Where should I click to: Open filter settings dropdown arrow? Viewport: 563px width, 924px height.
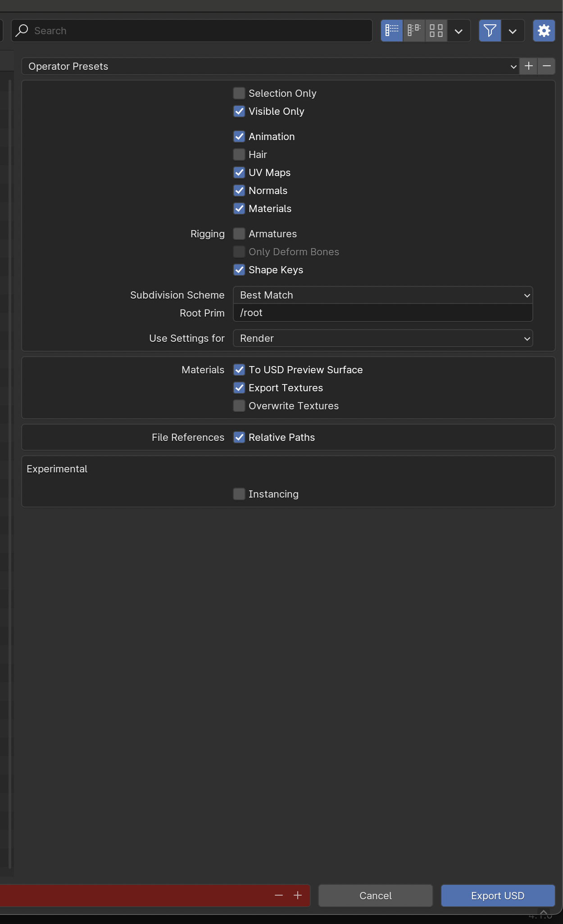tap(513, 31)
